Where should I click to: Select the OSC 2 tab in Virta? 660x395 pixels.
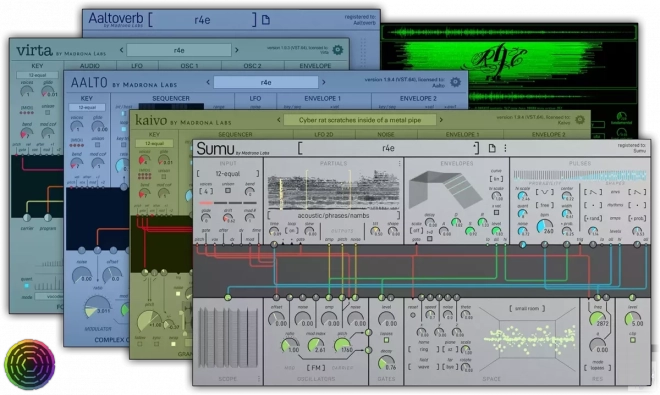(x=253, y=66)
